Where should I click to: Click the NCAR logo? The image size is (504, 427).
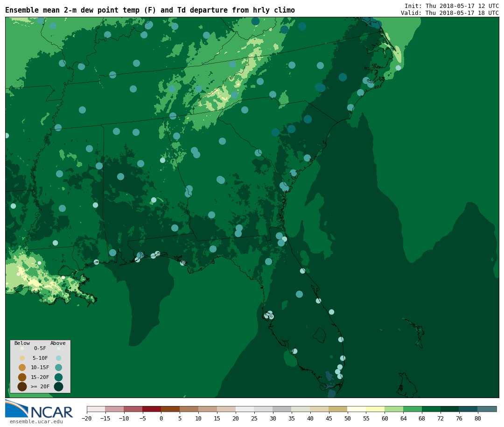39,409
